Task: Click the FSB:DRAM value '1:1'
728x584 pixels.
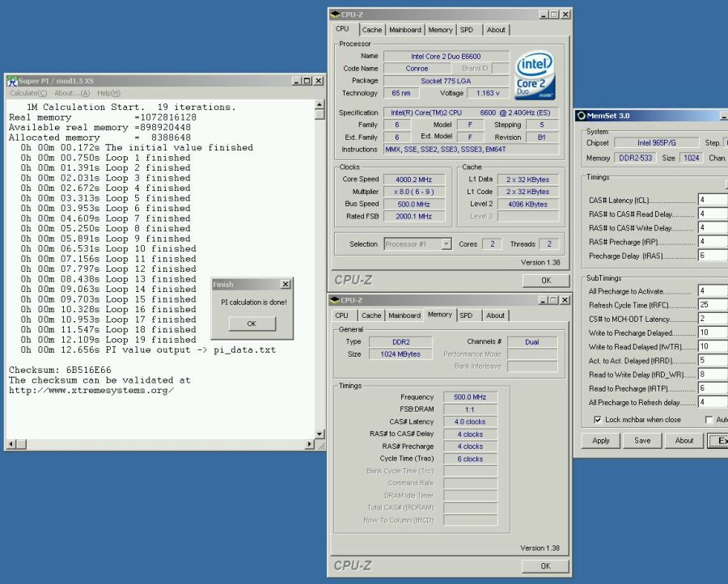Action: tap(470, 410)
